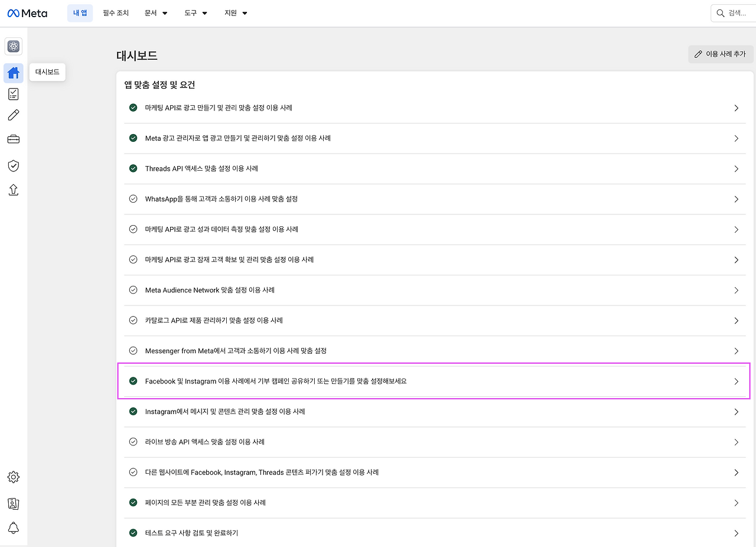Screen dimensions: 756x547
Task: Open the 도구 dropdown menu
Action: [196, 13]
